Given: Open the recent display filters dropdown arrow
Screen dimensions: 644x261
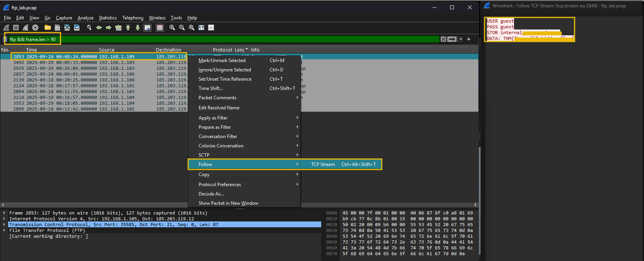Looking at the screenshot, I should tap(461, 39).
